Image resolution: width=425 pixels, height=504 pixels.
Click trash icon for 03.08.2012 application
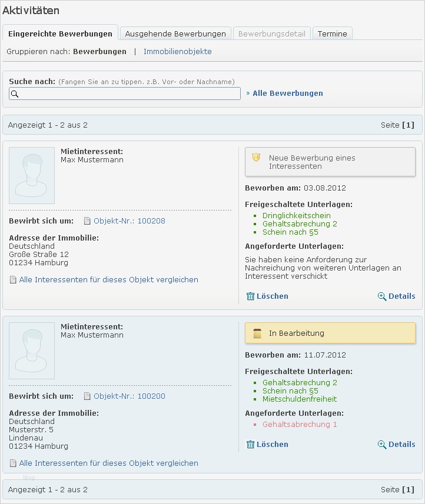250,296
